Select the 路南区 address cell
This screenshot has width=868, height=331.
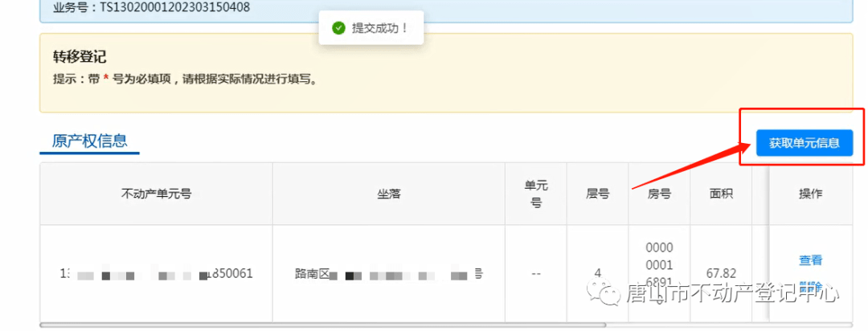(x=388, y=273)
